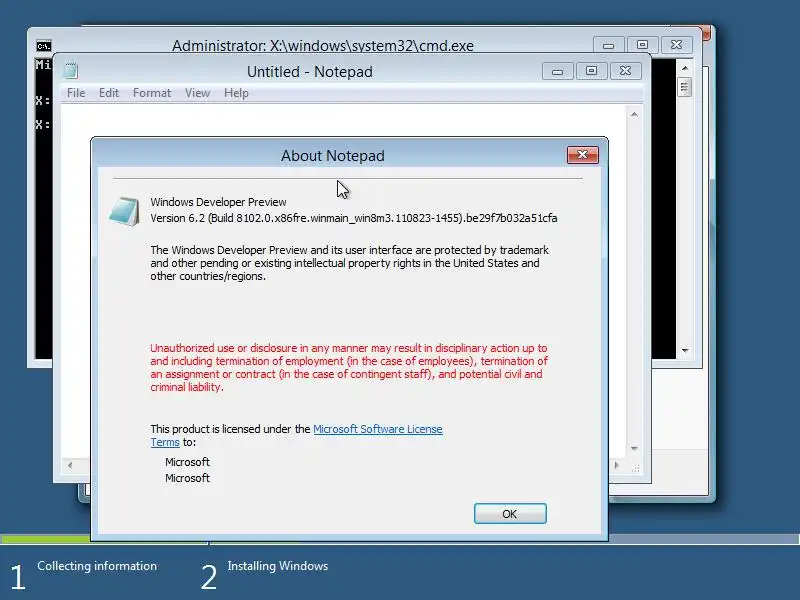This screenshot has height=600, width=800.
Task: Click cmd.exe scrollbar up arrow
Action: pos(685,68)
